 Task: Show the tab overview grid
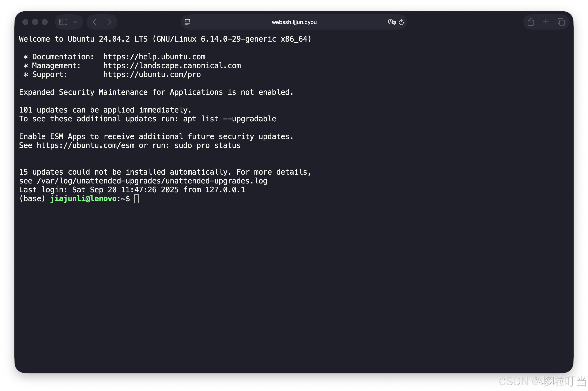pyautogui.click(x=561, y=22)
